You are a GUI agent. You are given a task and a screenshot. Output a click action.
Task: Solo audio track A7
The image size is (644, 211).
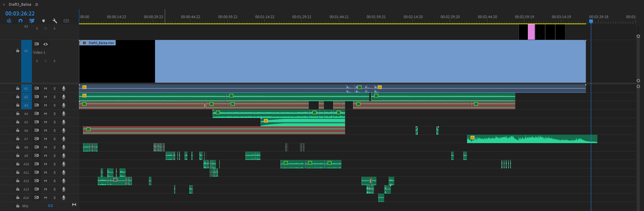pos(54,139)
